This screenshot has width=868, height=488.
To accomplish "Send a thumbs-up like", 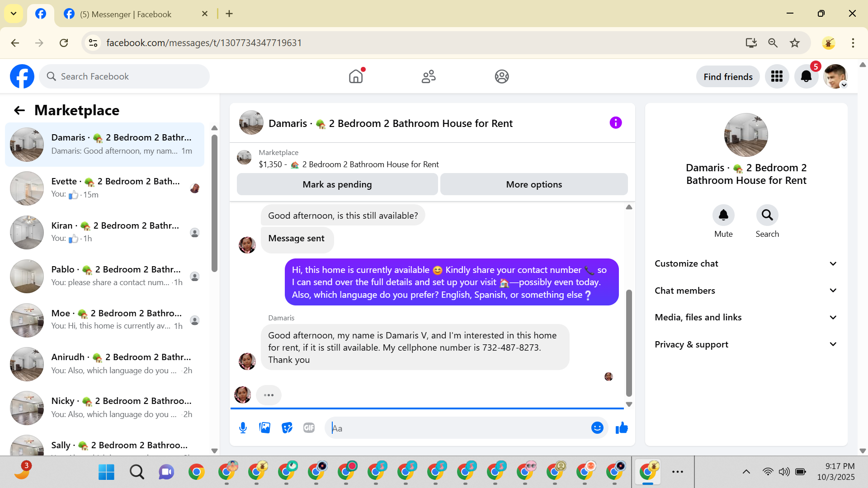I will tap(622, 428).
